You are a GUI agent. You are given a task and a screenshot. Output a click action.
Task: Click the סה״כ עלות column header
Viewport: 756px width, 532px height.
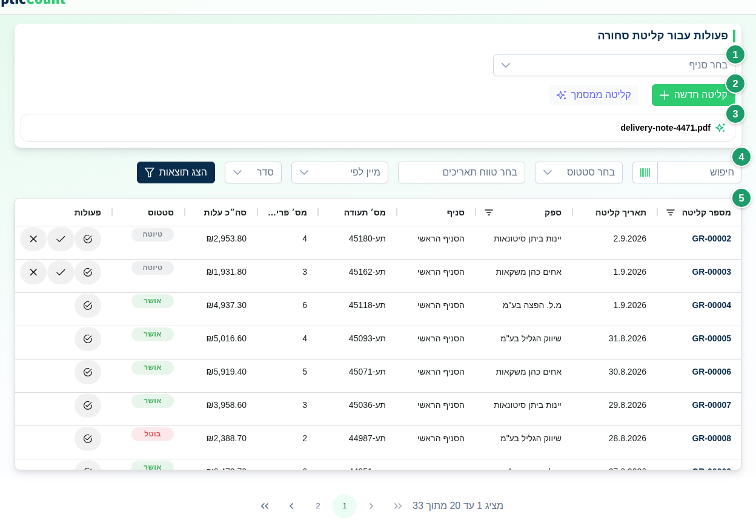(x=225, y=212)
